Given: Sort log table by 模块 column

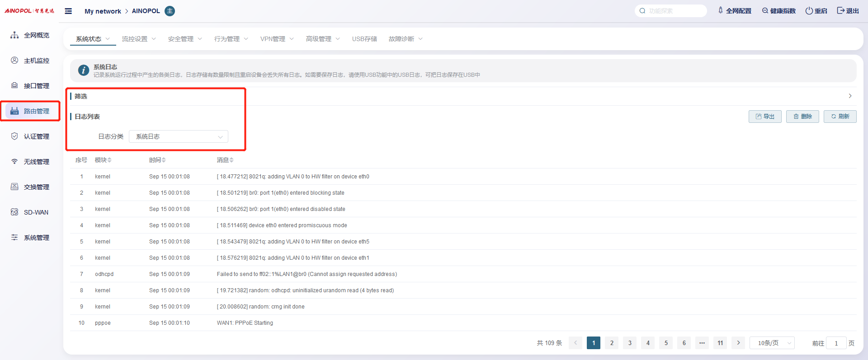Looking at the screenshot, I should tap(103, 160).
